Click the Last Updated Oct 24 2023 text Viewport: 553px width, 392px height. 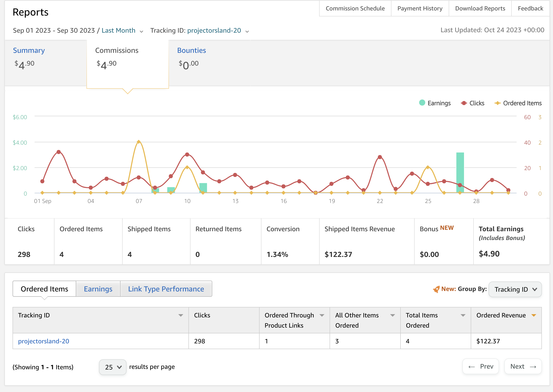[x=492, y=30]
